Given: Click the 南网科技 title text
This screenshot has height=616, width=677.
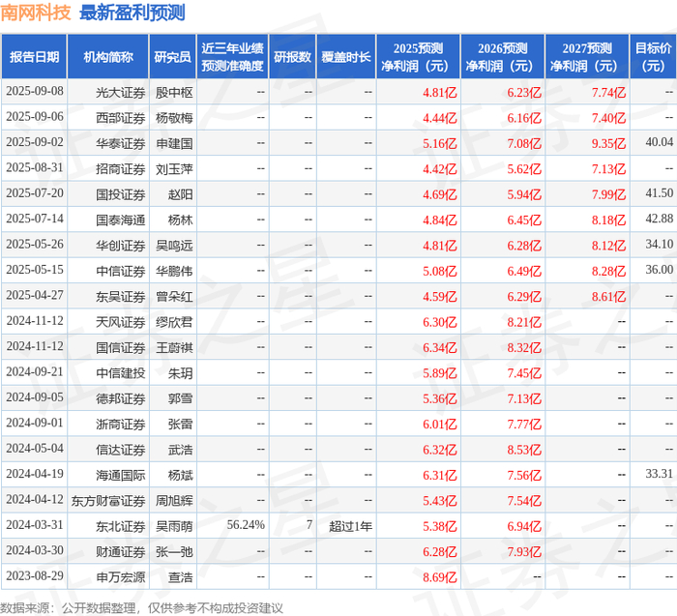Looking at the screenshot, I should pyautogui.click(x=36, y=13).
